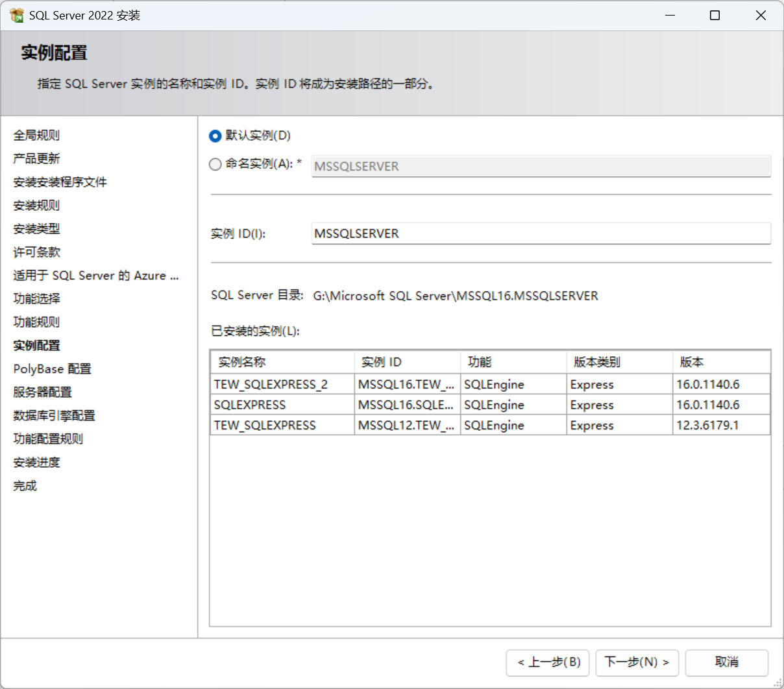This screenshot has height=689, width=784.
Task: Go to 许可条款 step in sidebar
Action: [36, 252]
